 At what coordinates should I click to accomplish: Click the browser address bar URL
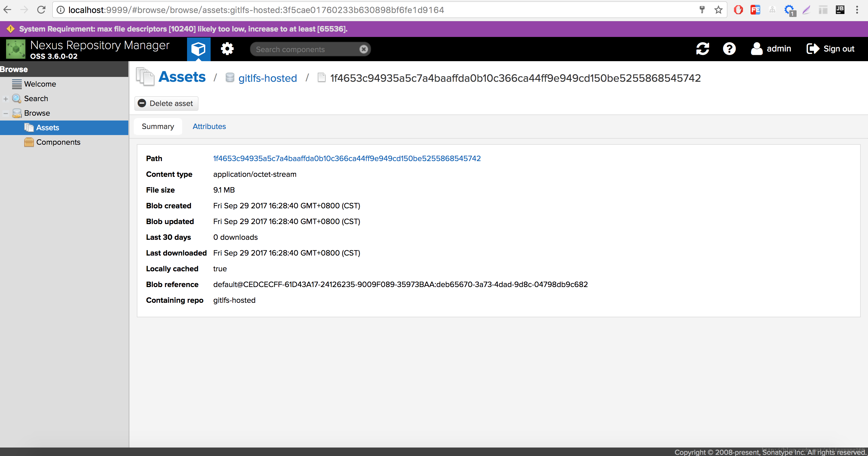256,10
